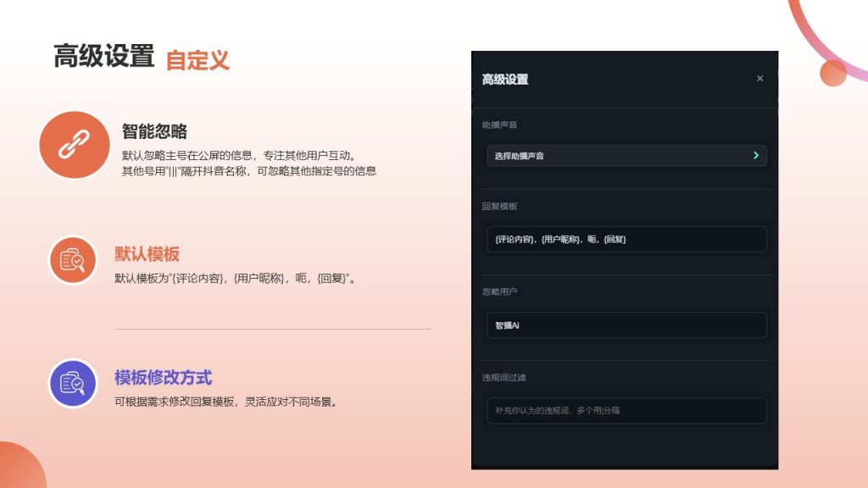Viewport: 868px width, 488px height.
Task: Select the 忽略用户 section label
Action: tap(499, 292)
